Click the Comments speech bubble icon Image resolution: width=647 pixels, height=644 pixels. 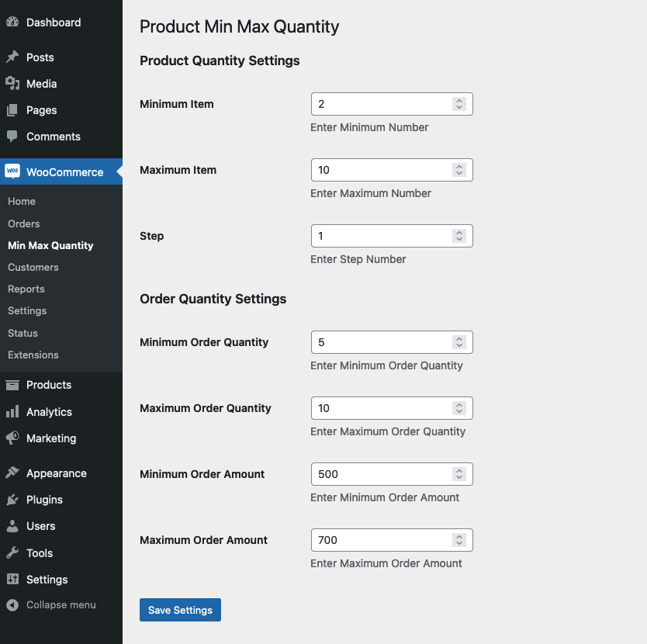point(12,137)
